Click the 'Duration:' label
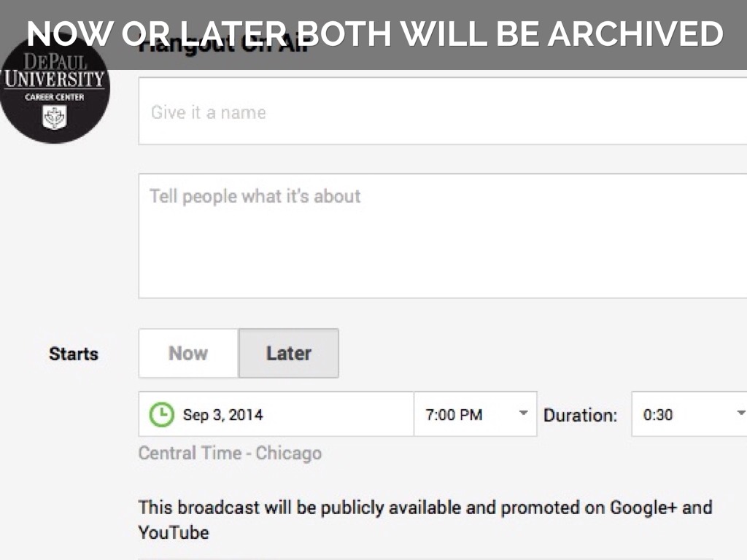747x560 pixels. [580, 416]
